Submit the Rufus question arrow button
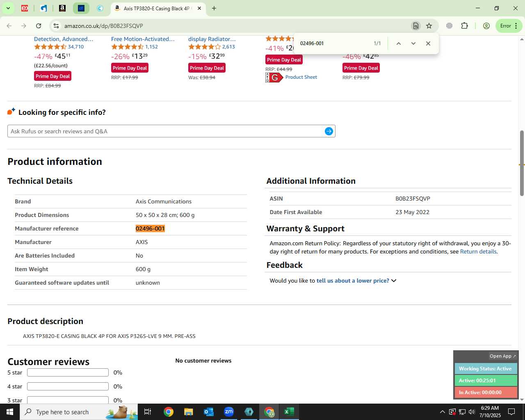This screenshot has height=420, width=525. pyautogui.click(x=329, y=131)
